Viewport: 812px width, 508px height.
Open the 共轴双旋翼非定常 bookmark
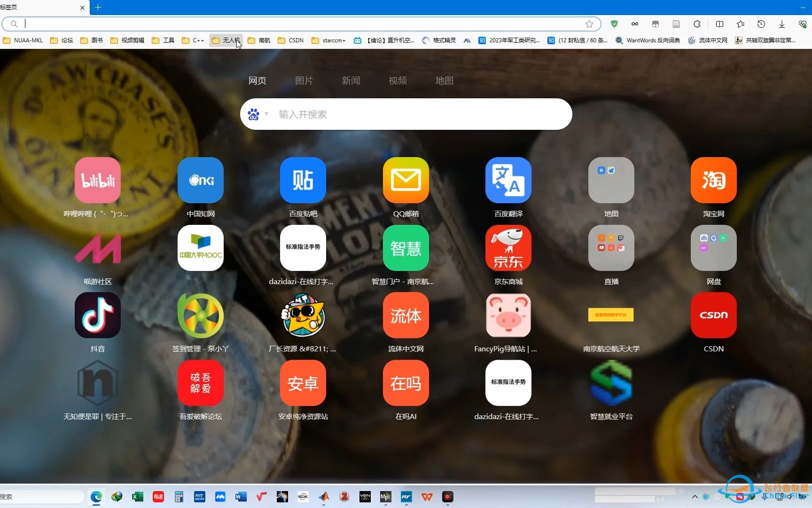click(x=765, y=40)
